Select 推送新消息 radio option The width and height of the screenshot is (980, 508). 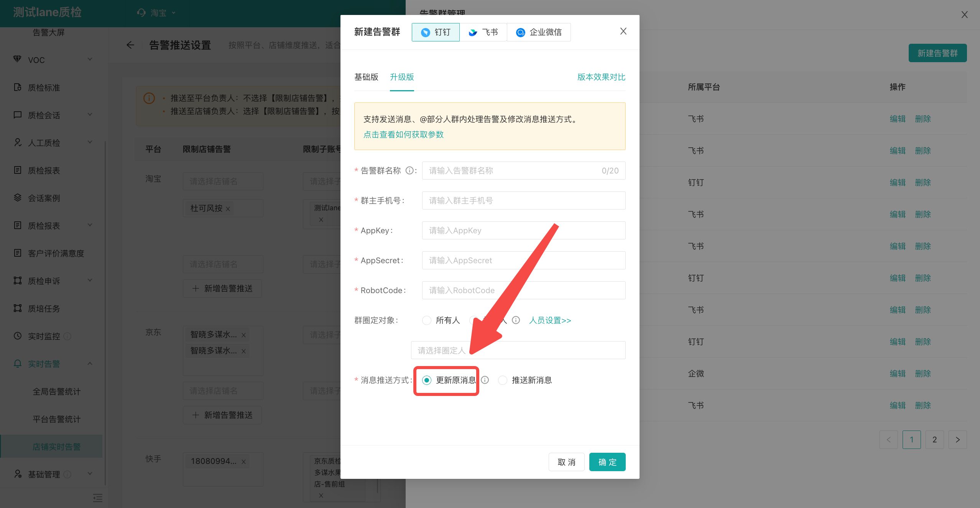coord(502,380)
